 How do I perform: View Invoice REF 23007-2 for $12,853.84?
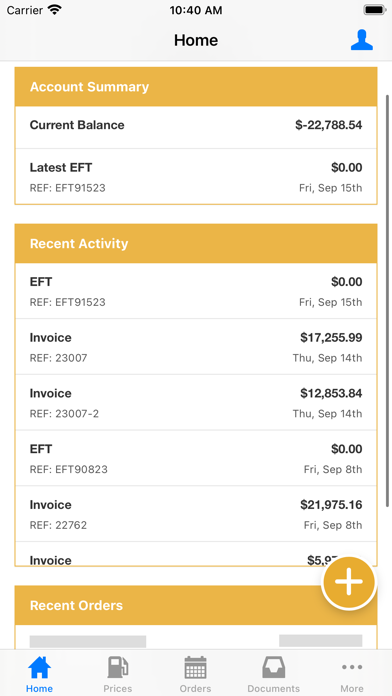196,402
